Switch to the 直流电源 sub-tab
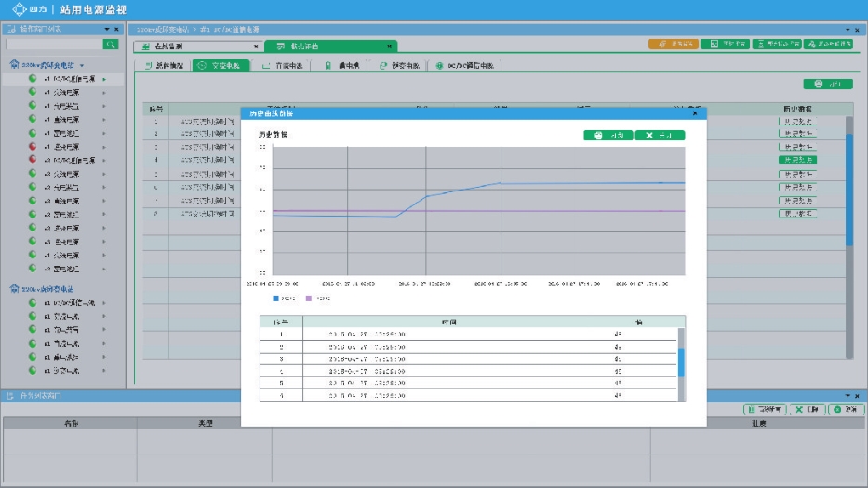 pyautogui.click(x=288, y=66)
